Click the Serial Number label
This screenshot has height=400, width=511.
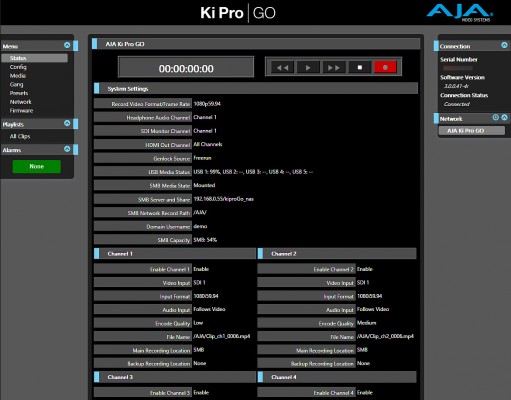point(459,59)
